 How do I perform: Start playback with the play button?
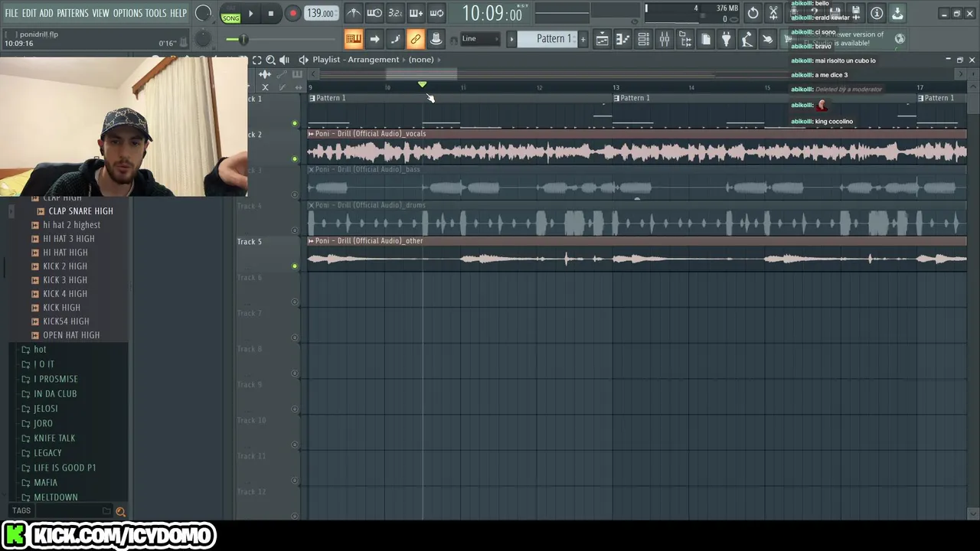[250, 13]
